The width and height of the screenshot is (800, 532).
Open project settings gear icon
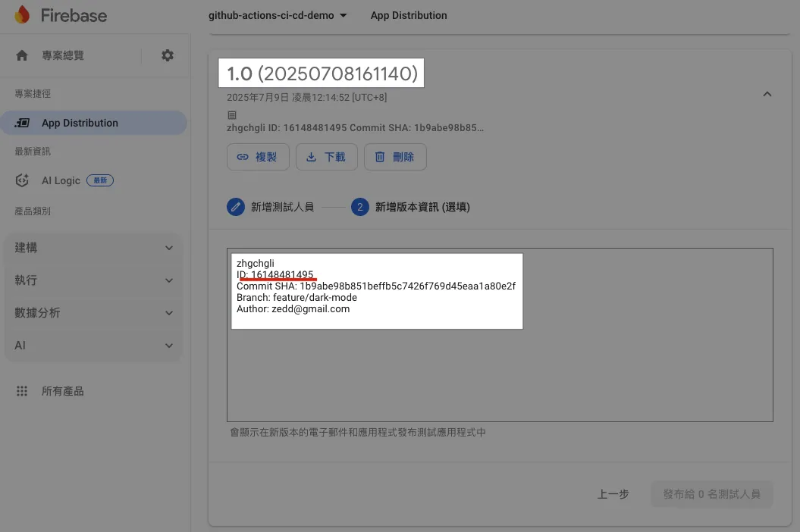pos(168,55)
